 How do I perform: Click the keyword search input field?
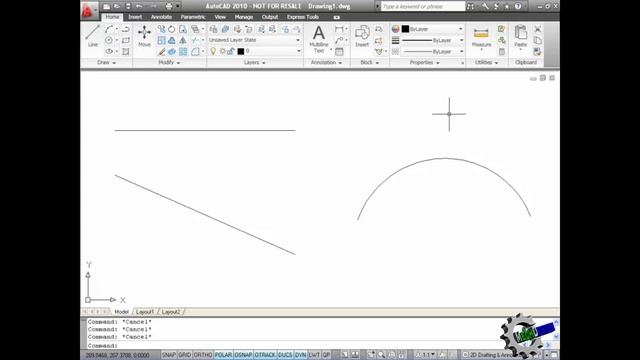pos(422,7)
